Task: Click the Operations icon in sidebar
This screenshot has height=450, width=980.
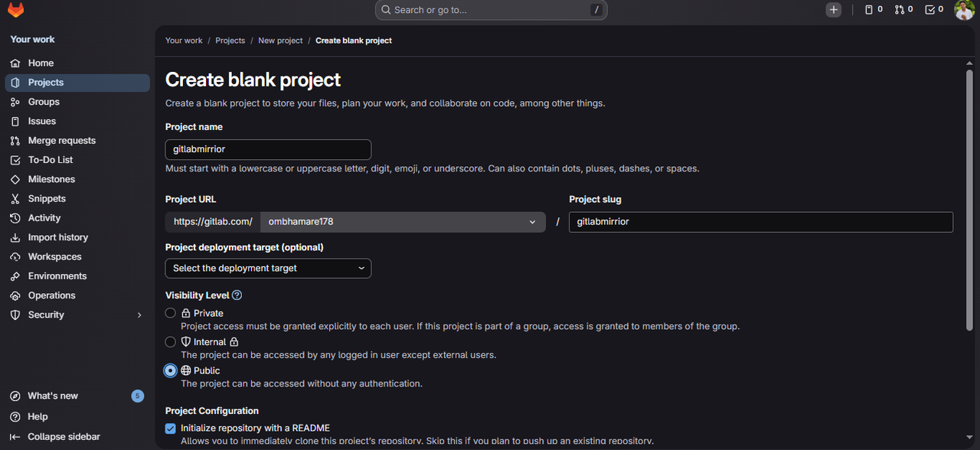Action: tap(15, 295)
